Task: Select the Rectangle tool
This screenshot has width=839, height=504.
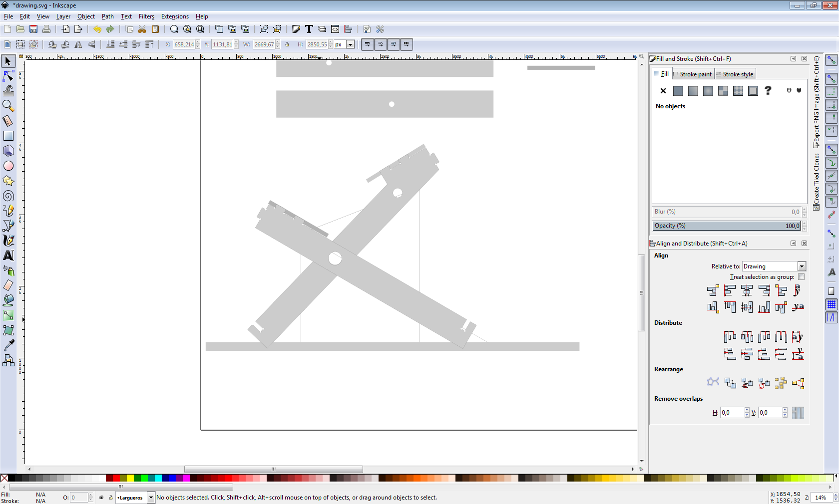Action: (8, 136)
